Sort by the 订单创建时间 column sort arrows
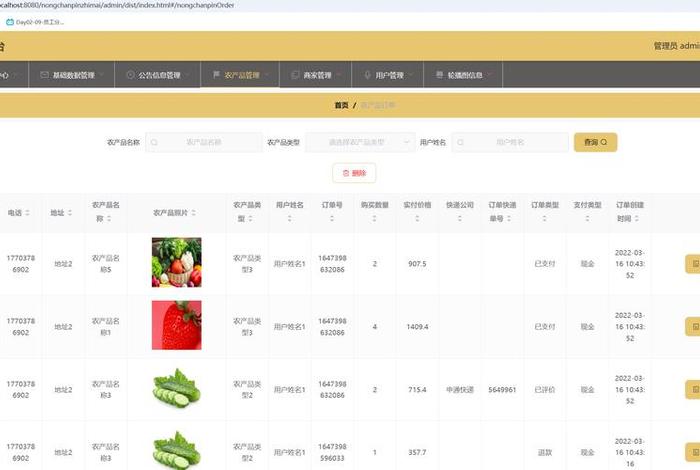 pos(636,218)
